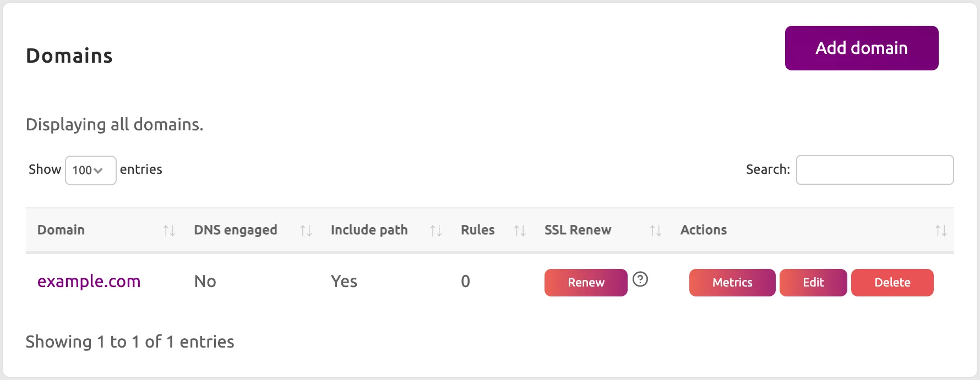Click the sort arrows icon beside Actions
This screenshot has height=380, width=980.
(941, 230)
